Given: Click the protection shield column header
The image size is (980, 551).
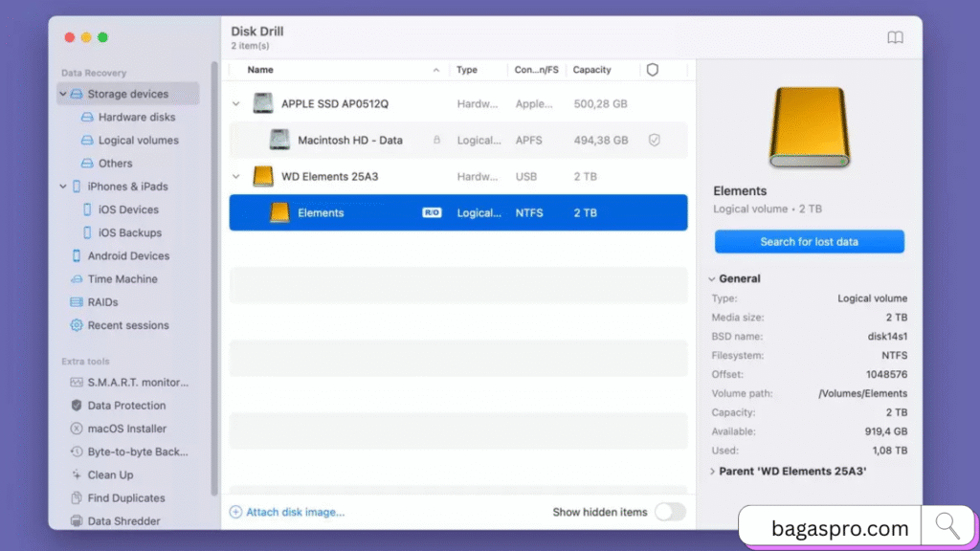Looking at the screenshot, I should pos(653,70).
